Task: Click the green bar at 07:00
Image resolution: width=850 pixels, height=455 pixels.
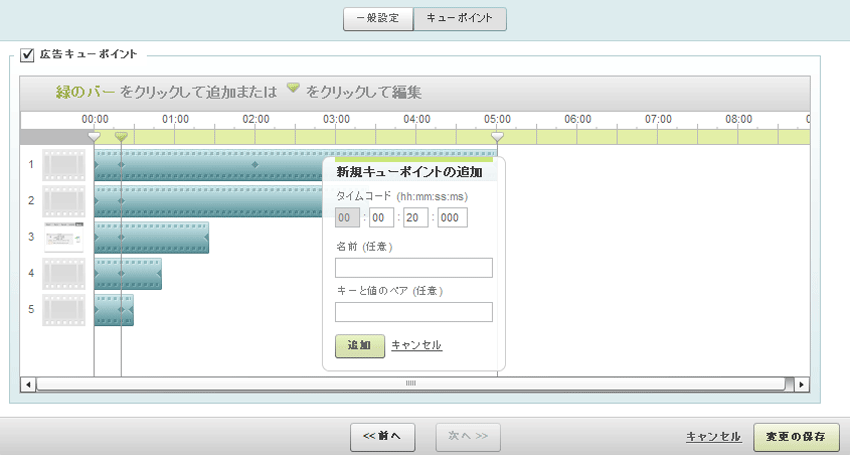Action: pos(658,137)
